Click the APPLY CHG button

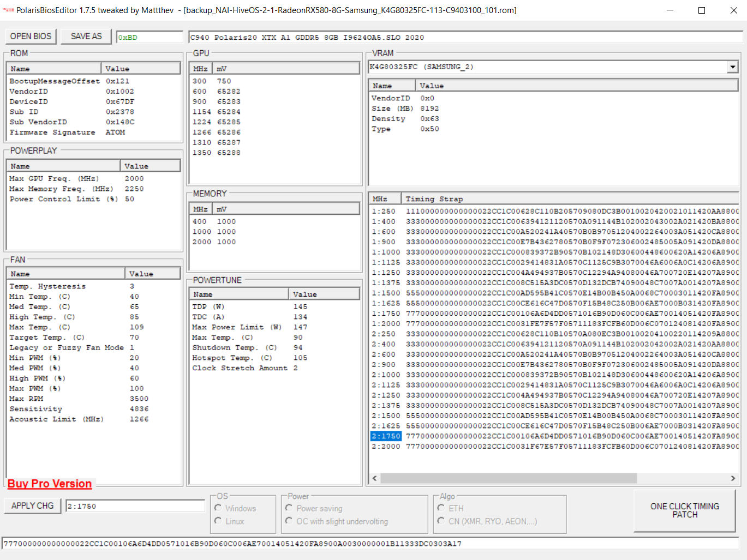pyautogui.click(x=32, y=506)
